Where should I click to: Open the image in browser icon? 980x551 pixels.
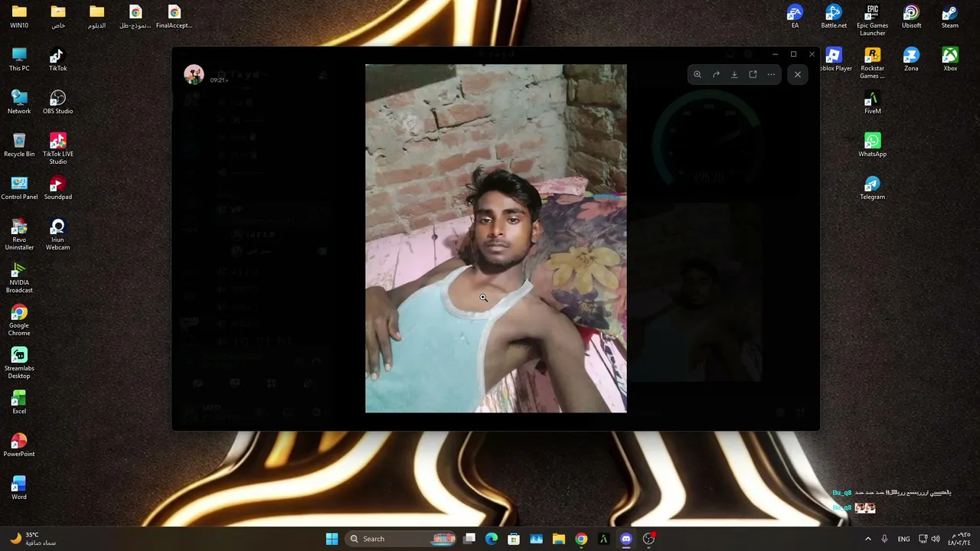pyautogui.click(x=753, y=74)
